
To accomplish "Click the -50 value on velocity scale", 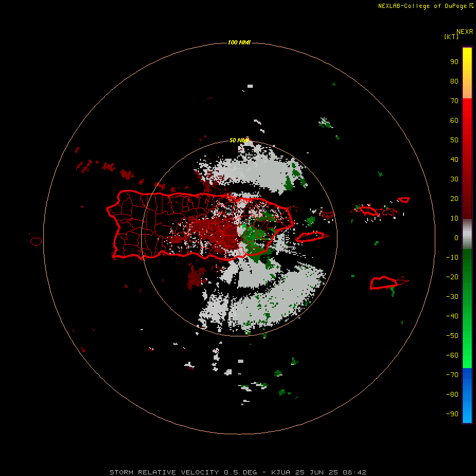I will 452,335.
